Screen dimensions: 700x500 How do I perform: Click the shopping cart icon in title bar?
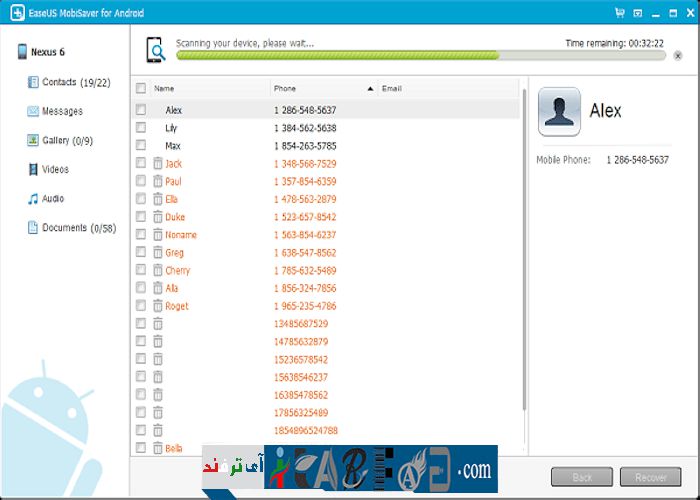coord(621,12)
